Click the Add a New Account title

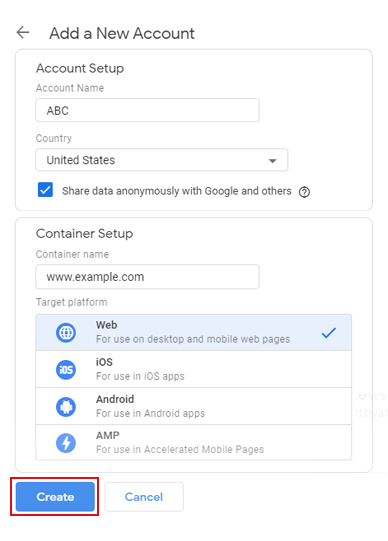point(122,33)
